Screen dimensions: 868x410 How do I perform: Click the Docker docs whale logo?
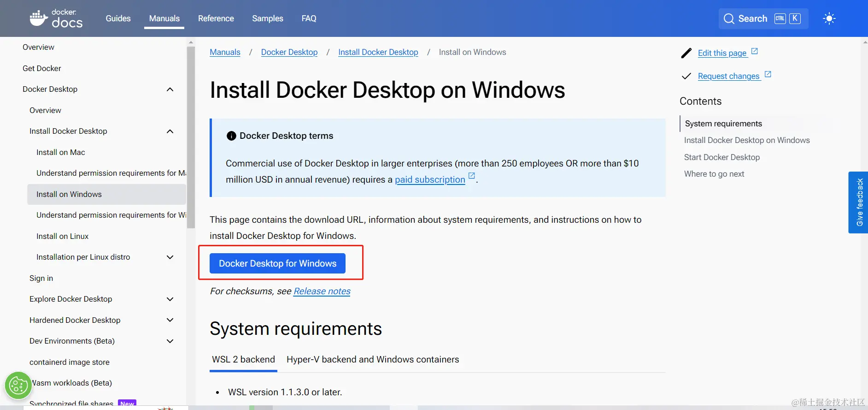[x=39, y=18]
